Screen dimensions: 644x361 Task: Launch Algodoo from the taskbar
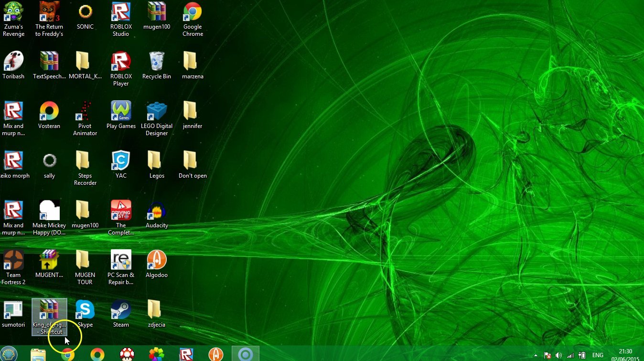pos(216,354)
